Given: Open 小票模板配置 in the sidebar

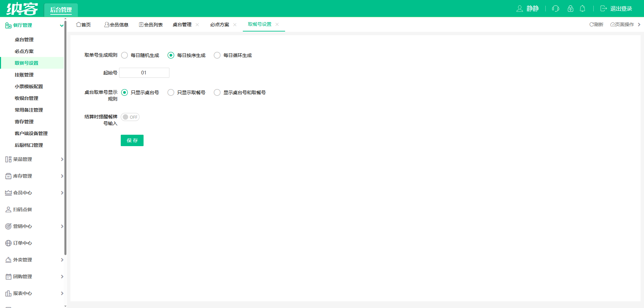Looking at the screenshot, I should coord(29,86).
